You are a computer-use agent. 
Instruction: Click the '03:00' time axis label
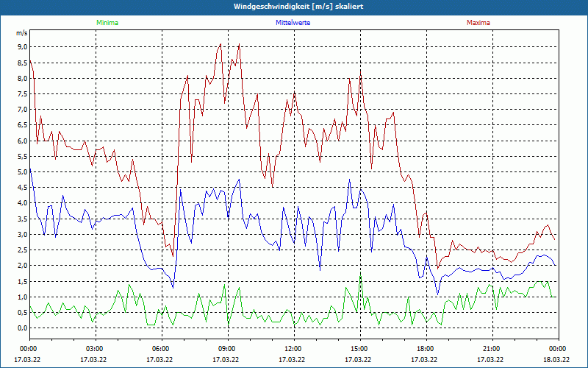click(x=96, y=349)
